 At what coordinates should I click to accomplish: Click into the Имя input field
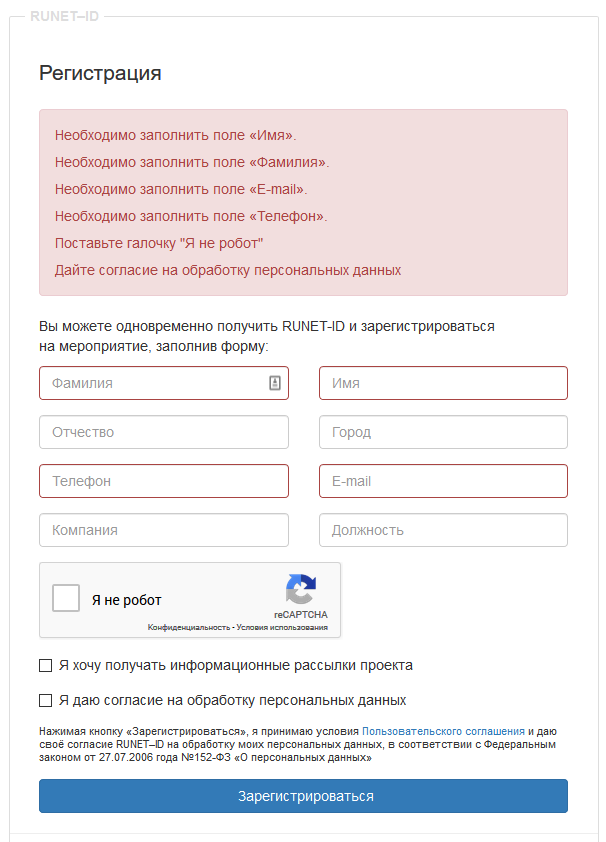click(442, 383)
